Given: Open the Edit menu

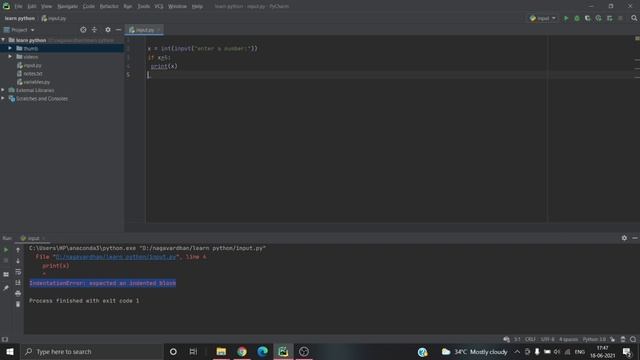Looking at the screenshot, I should pyautogui.click(x=32, y=7).
